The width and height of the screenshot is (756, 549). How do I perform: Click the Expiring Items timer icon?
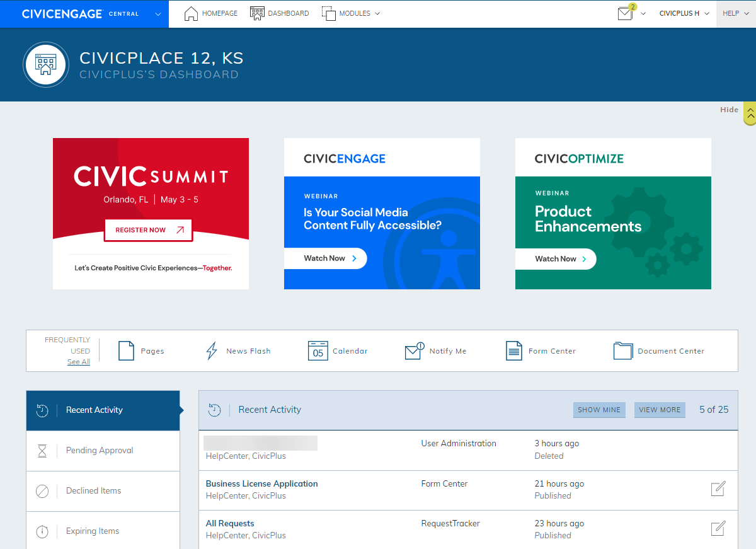tap(42, 531)
